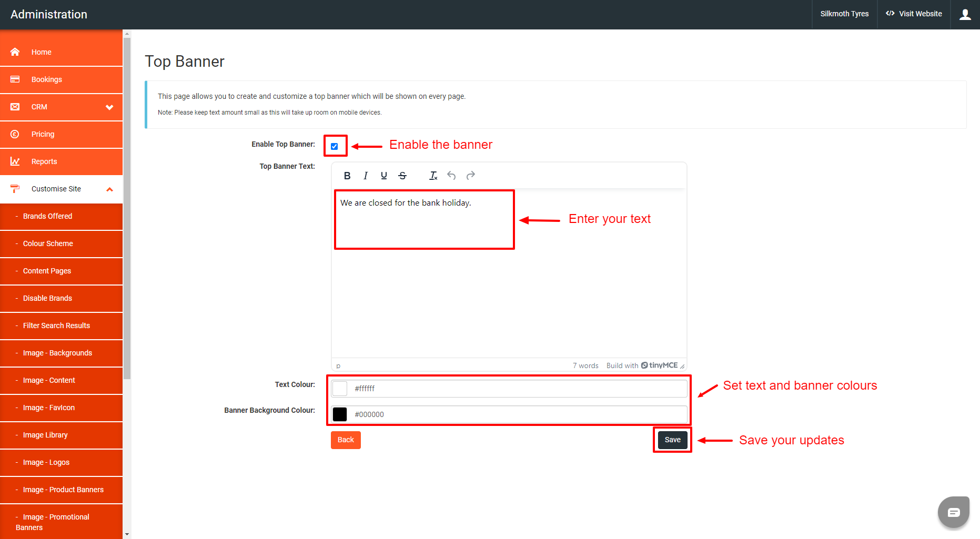Open Image - Promotional Banners submenu item
Image resolution: width=980 pixels, height=539 pixels.
pyautogui.click(x=61, y=522)
